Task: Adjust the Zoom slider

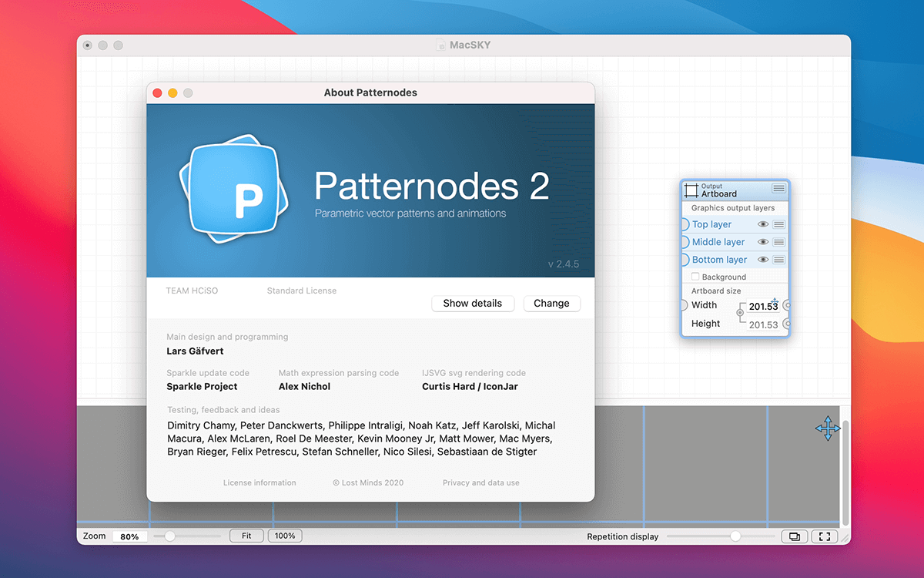Action: click(x=187, y=536)
